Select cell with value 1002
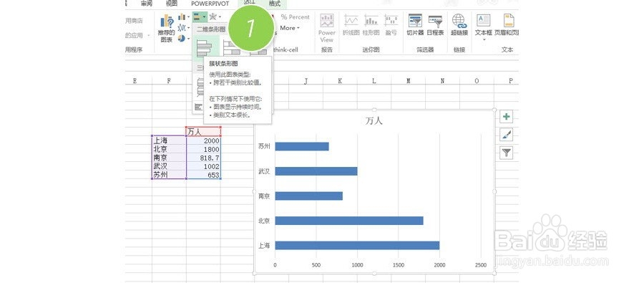This screenshot has width=644, height=283. [x=204, y=167]
